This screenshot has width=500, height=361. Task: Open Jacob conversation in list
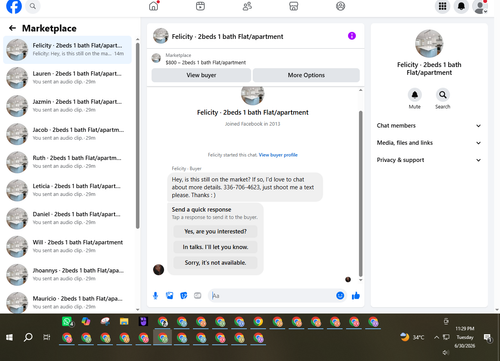coord(68,134)
